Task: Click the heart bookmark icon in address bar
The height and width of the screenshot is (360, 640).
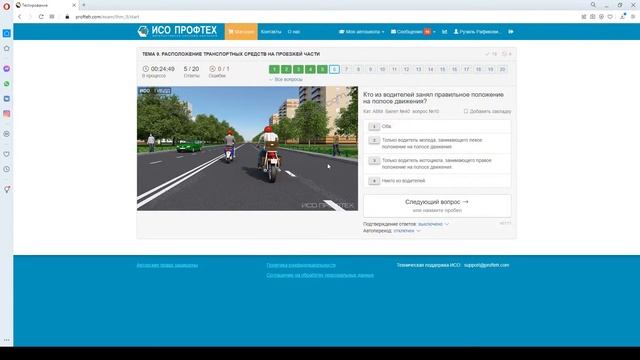Action: tap(610, 17)
